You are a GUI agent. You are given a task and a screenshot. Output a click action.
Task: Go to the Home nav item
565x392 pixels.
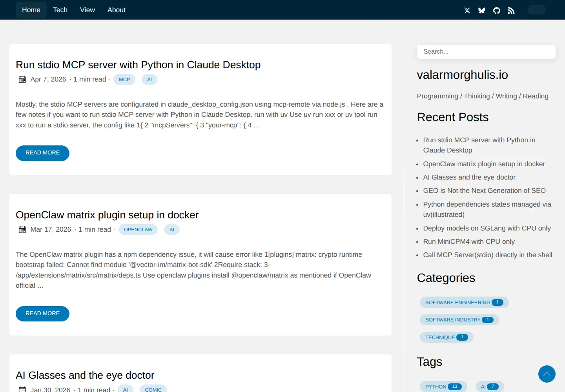point(31,10)
